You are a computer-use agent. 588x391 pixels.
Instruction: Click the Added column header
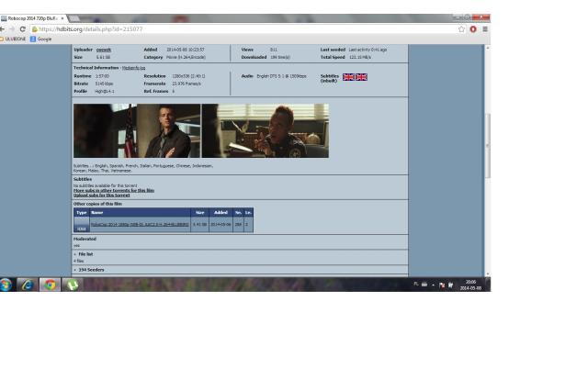click(x=220, y=212)
